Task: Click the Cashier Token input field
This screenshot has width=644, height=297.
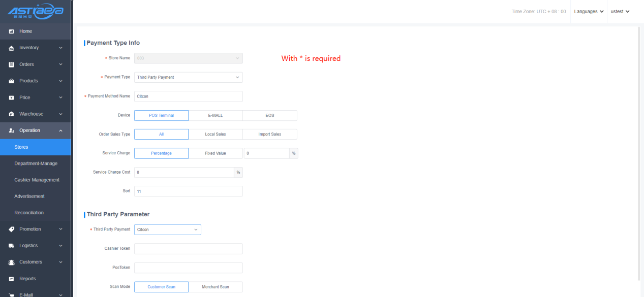Action: coord(188,249)
